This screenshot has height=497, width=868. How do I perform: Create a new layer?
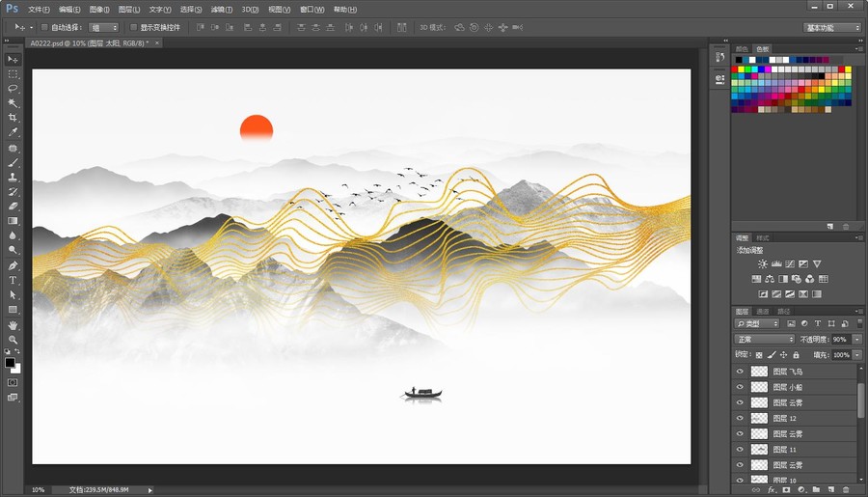(x=831, y=490)
